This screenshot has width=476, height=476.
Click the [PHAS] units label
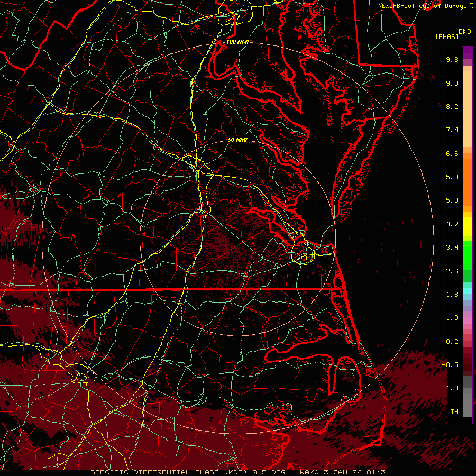[x=447, y=36]
